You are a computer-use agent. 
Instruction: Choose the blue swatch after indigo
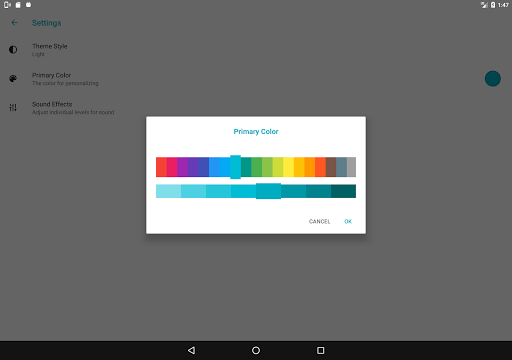tap(214, 167)
